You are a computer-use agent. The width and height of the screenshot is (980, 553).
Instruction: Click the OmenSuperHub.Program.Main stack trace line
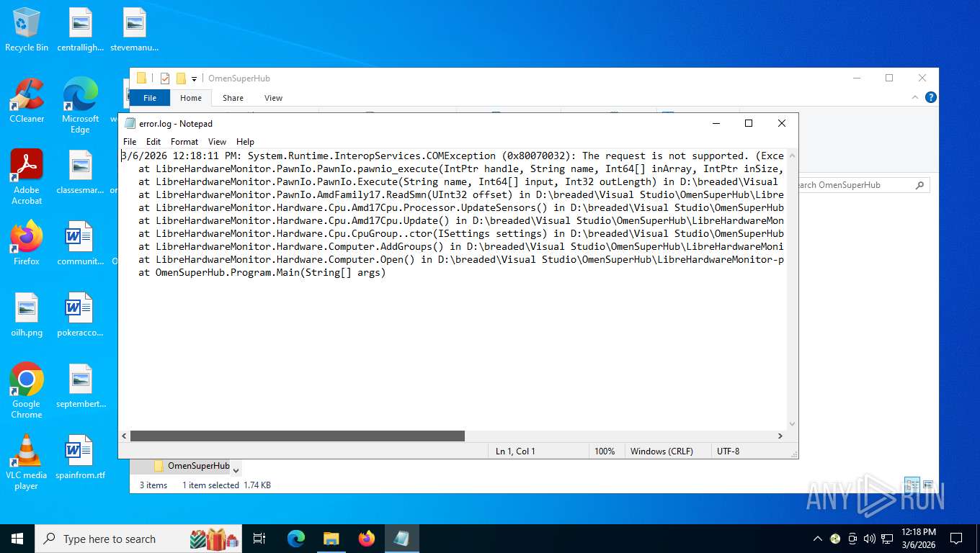click(262, 273)
